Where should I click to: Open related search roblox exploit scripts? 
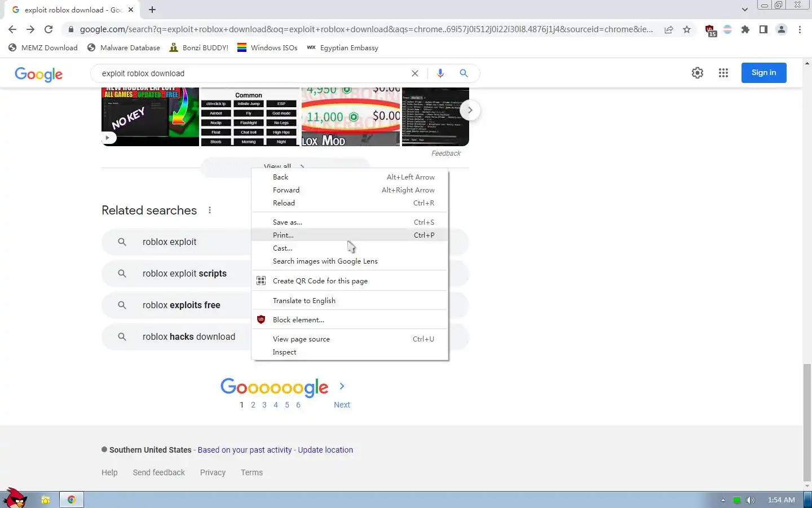176,274
